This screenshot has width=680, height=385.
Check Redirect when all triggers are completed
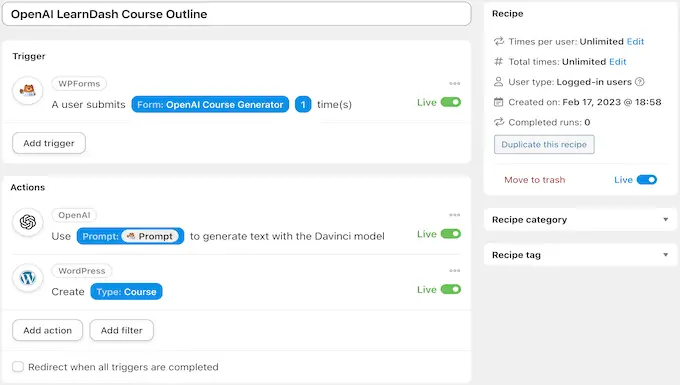pos(18,367)
